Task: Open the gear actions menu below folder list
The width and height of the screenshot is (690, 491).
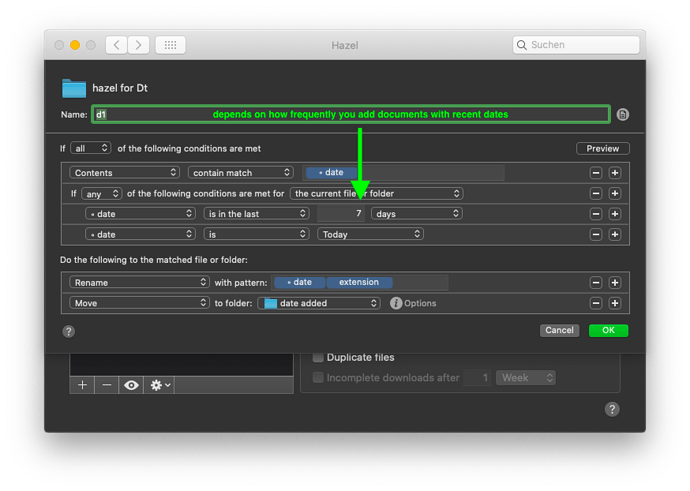Action: (x=159, y=384)
